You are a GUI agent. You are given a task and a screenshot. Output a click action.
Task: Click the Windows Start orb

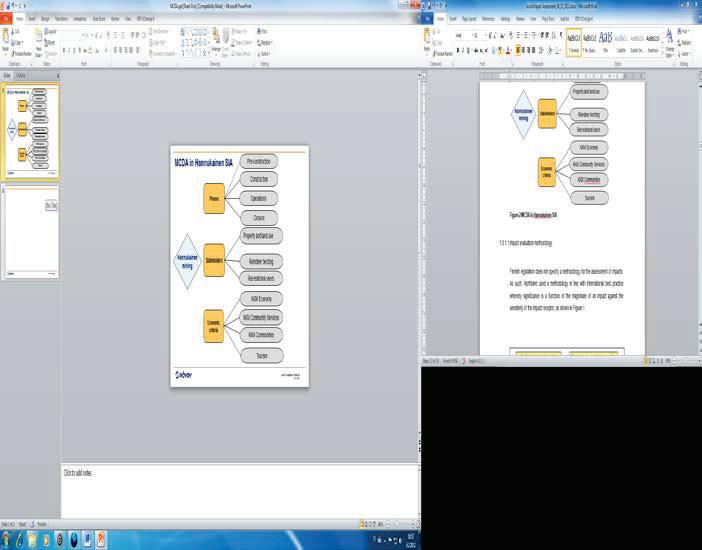coord(5,540)
